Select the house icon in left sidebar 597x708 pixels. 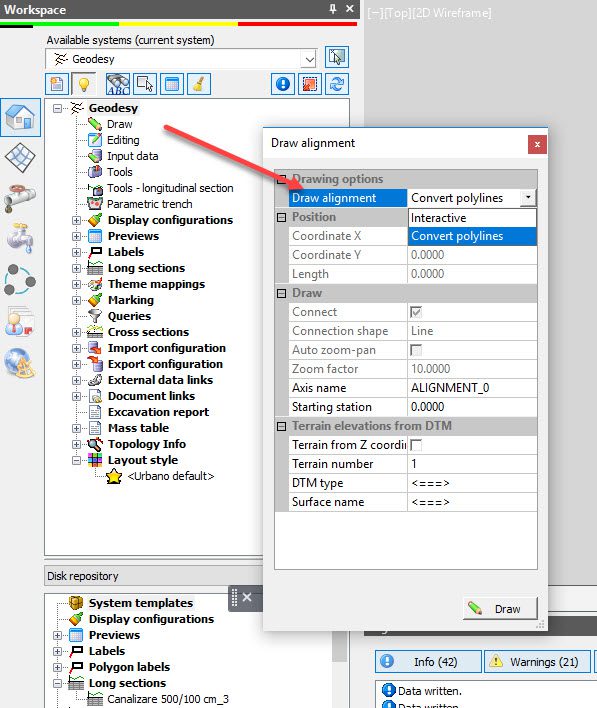[x=20, y=117]
